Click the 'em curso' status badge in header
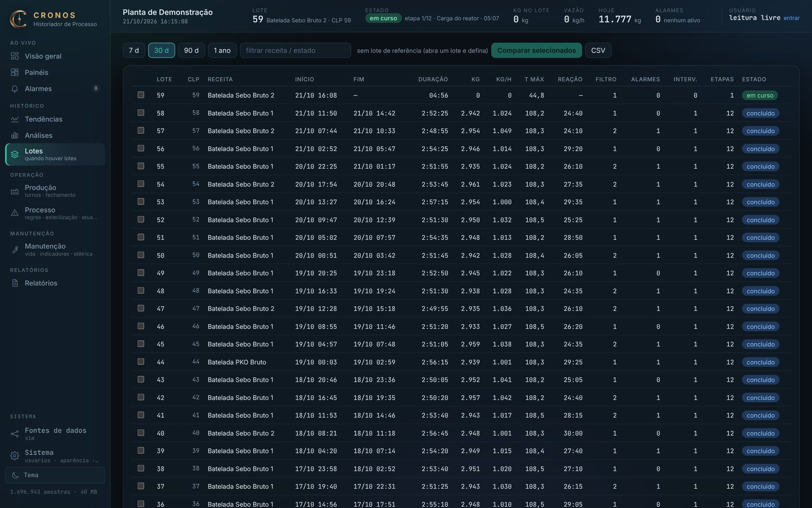Image resolution: width=812 pixels, height=508 pixels. (383, 18)
